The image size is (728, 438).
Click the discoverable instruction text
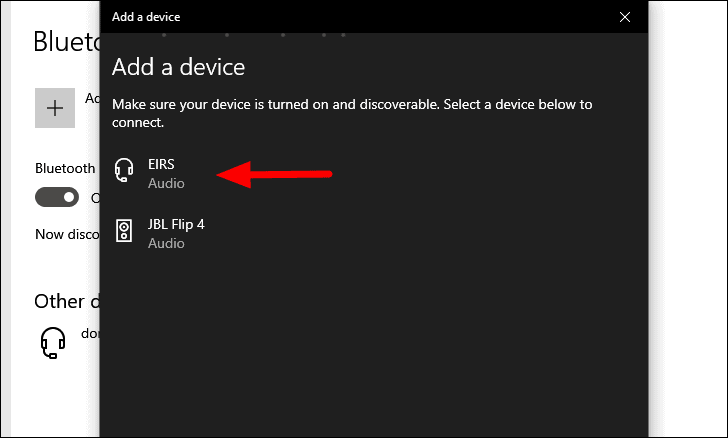[352, 113]
